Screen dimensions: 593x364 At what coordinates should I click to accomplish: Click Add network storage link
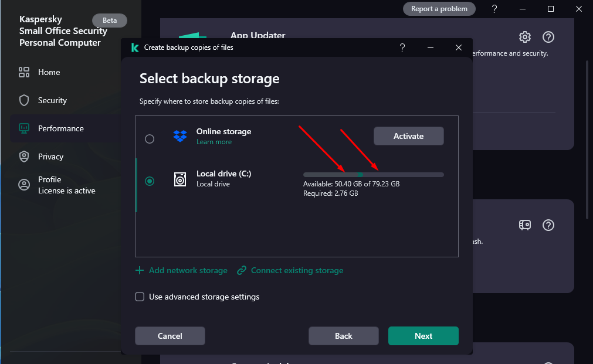[x=188, y=271]
